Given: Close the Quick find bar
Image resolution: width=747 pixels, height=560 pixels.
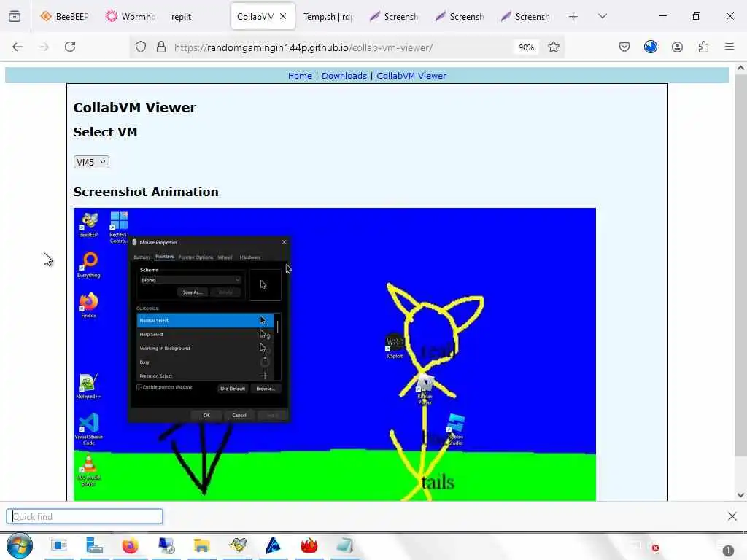Looking at the screenshot, I should pos(732,516).
